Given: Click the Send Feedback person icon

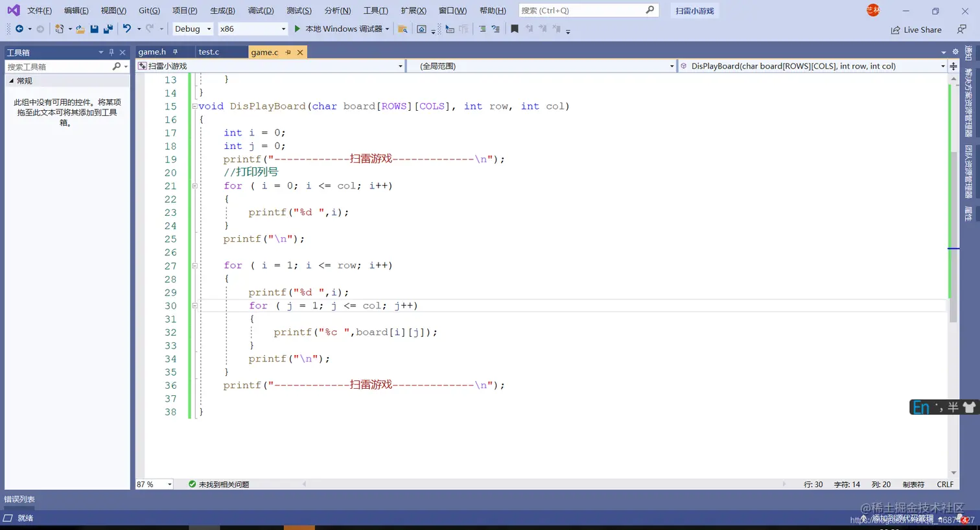Looking at the screenshot, I should pos(962,29).
